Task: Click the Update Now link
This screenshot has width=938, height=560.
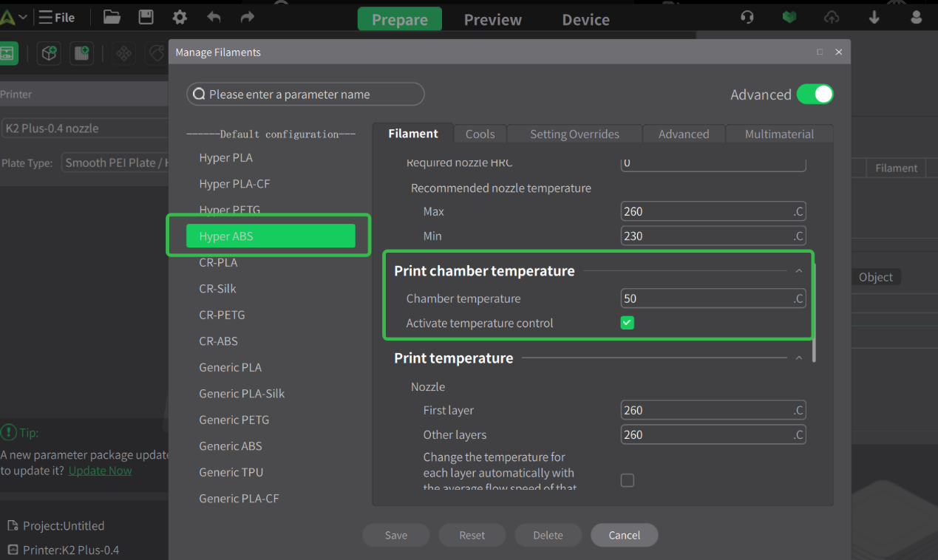Action: pos(100,471)
